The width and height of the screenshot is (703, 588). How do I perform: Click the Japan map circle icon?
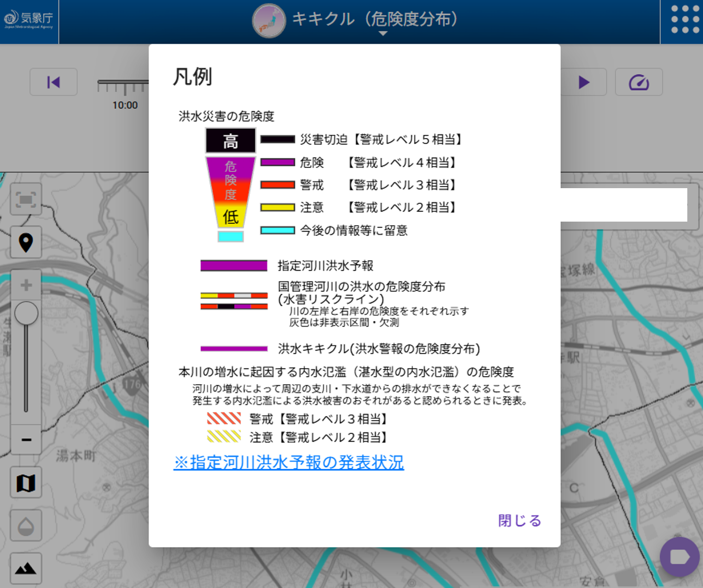[269, 21]
